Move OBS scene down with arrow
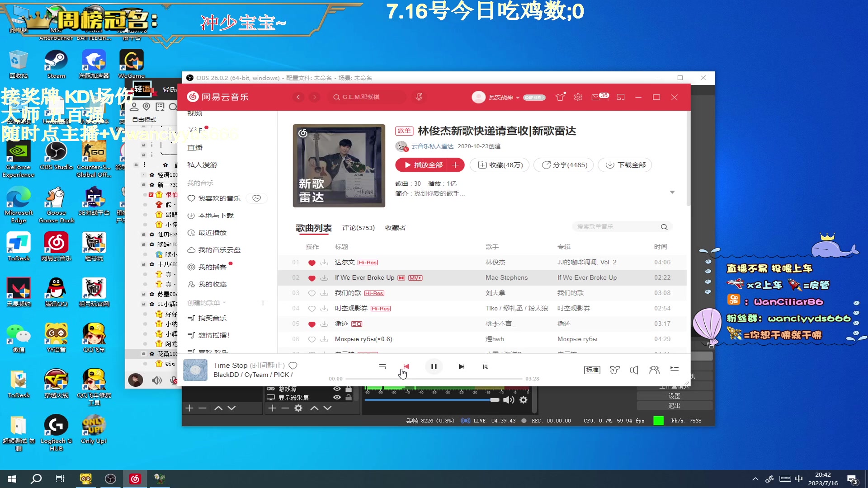868x488 pixels. click(231, 408)
